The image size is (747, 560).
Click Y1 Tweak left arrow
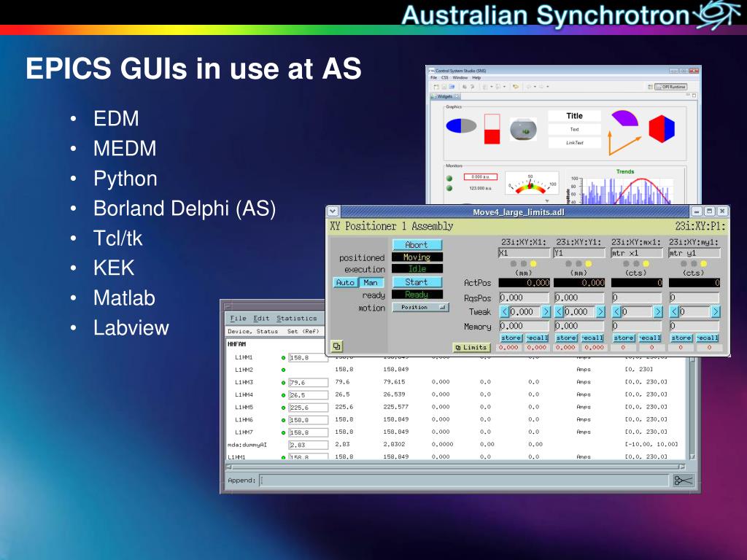tap(560, 312)
